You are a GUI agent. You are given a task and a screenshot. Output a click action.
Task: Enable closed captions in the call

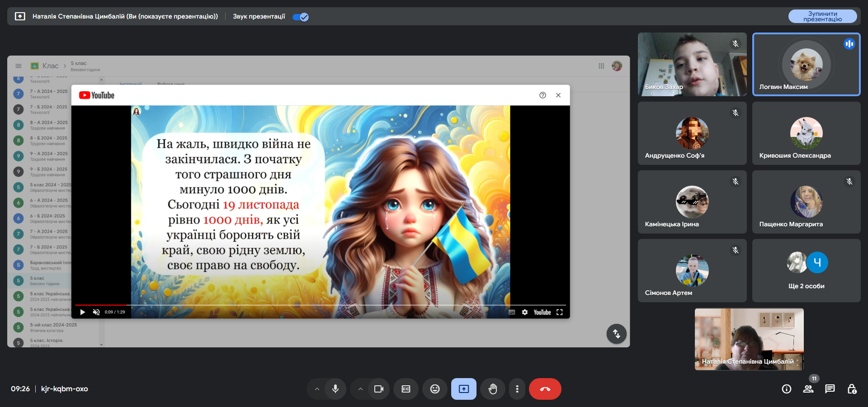[406, 389]
